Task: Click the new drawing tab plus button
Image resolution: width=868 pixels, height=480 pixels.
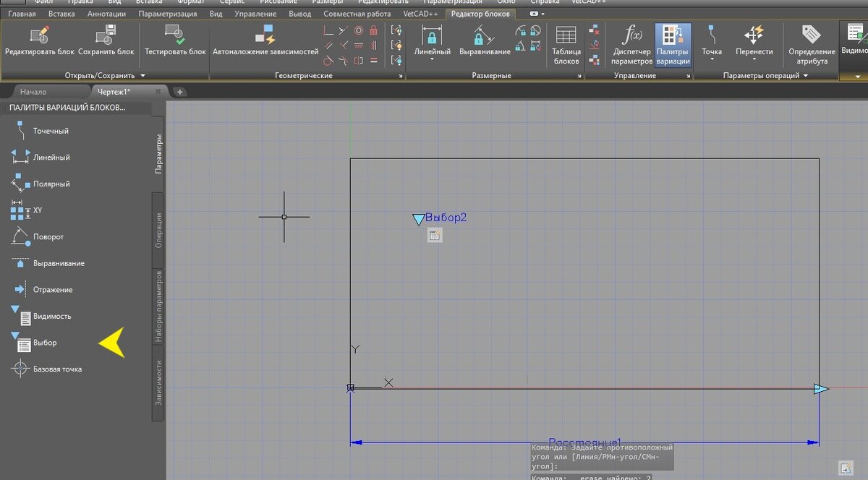Action: pos(180,92)
